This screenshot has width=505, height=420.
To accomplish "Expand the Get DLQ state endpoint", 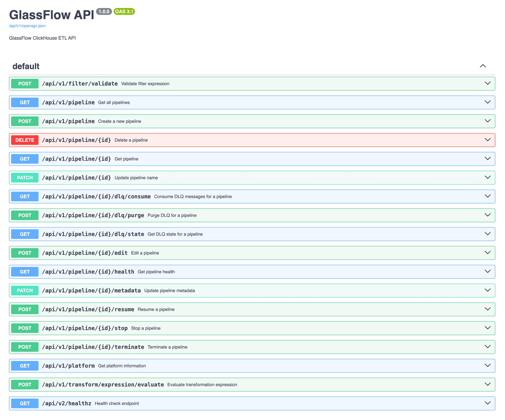I will pos(488,234).
